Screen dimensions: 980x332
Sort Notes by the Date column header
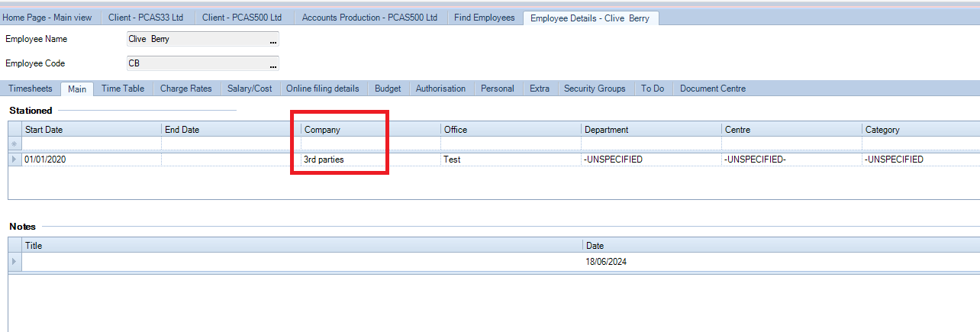coord(781,246)
